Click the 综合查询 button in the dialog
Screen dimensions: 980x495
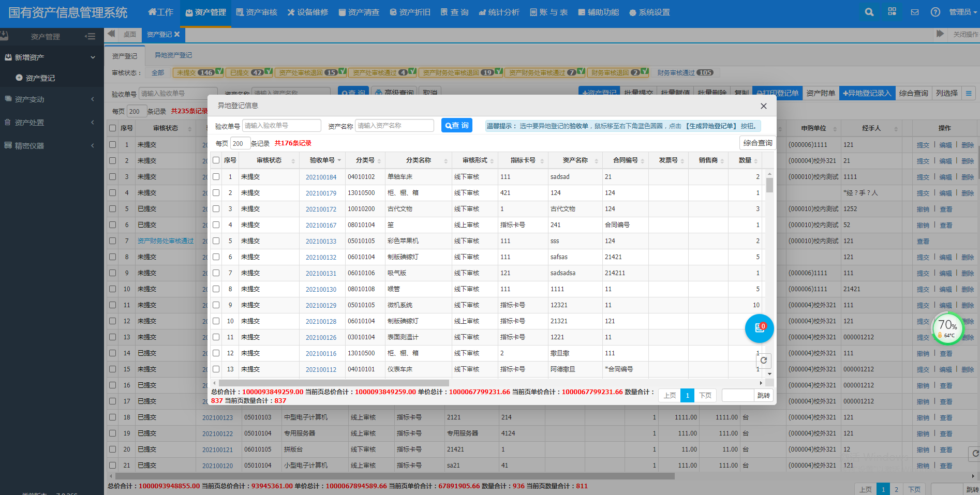point(758,143)
